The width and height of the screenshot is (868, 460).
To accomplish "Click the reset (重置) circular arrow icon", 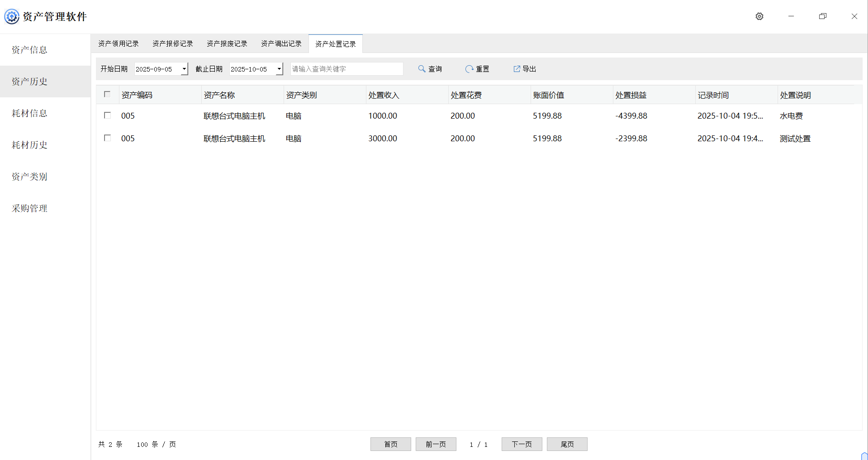I will click(x=469, y=69).
